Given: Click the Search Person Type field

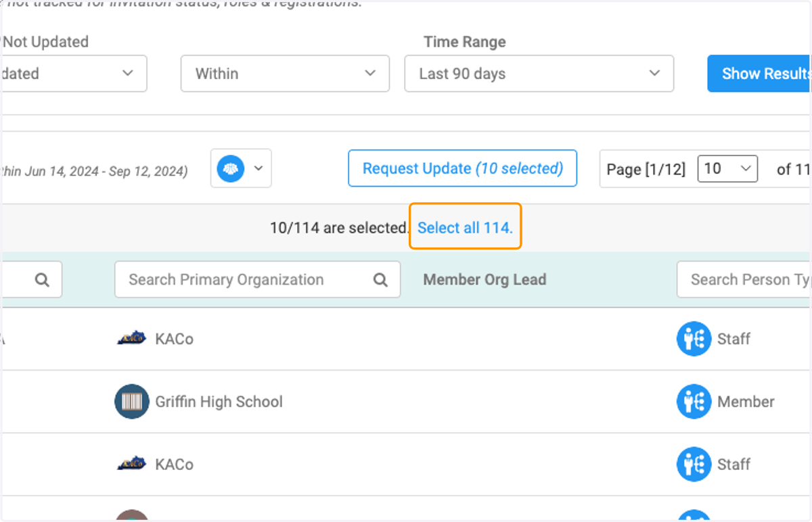Looking at the screenshot, I should click(x=743, y=280).
